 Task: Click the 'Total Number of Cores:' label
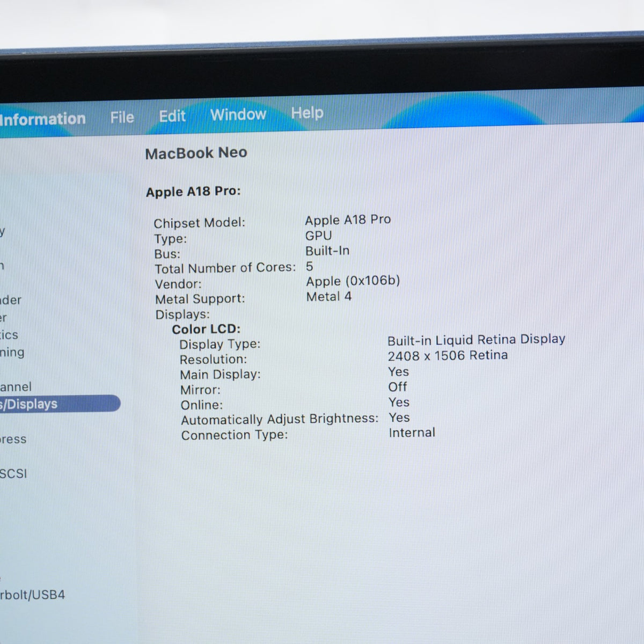(225, 268)
